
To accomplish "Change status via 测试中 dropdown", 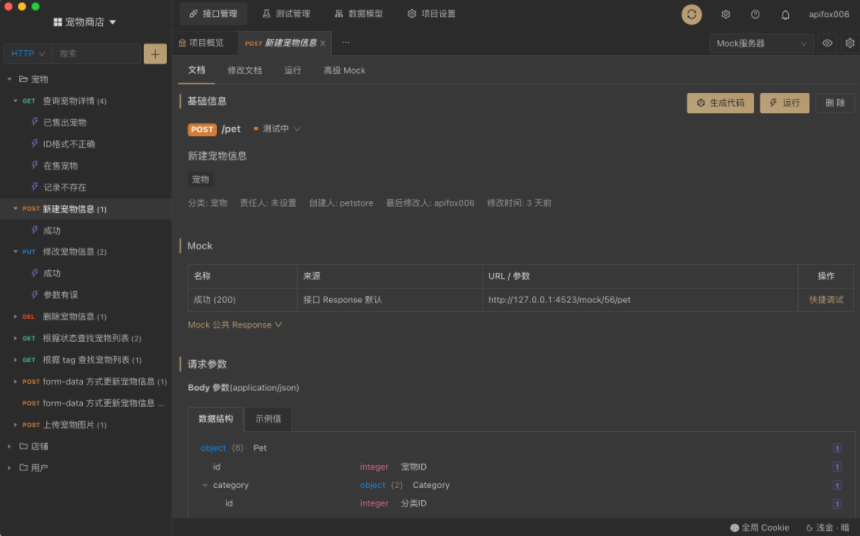I will point(277,129).
